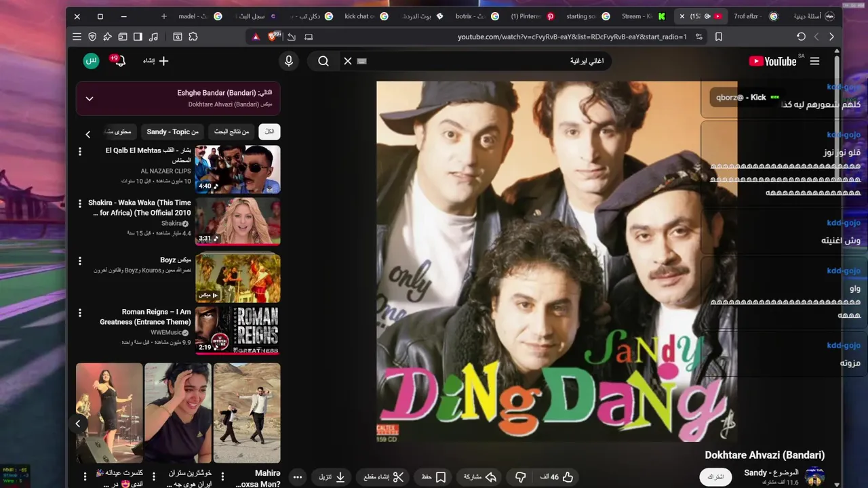
Task: Submit search with magnifier button
Action: tap(323, 61)
